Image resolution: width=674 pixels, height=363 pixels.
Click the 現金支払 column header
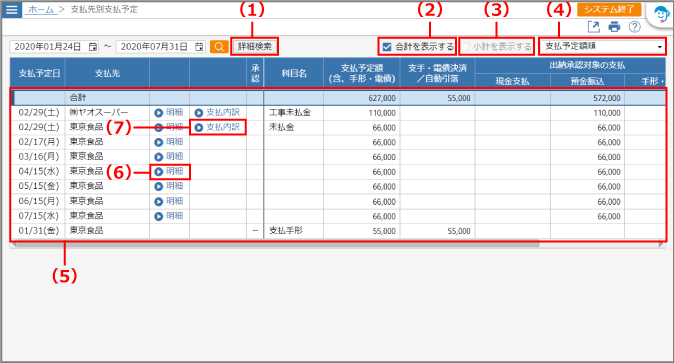tap(512, 81)
